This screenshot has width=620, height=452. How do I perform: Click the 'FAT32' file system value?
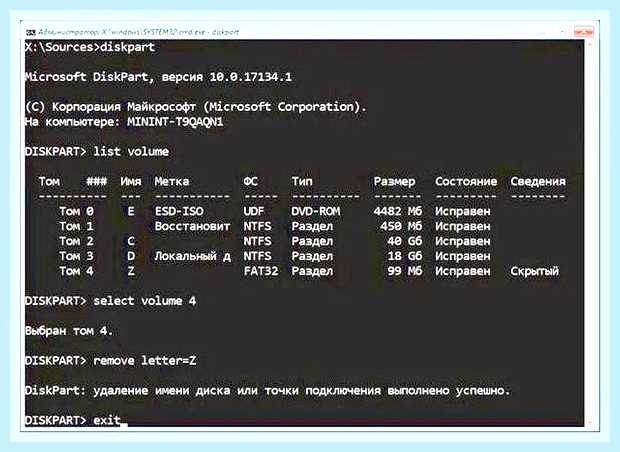pos(261,271)
